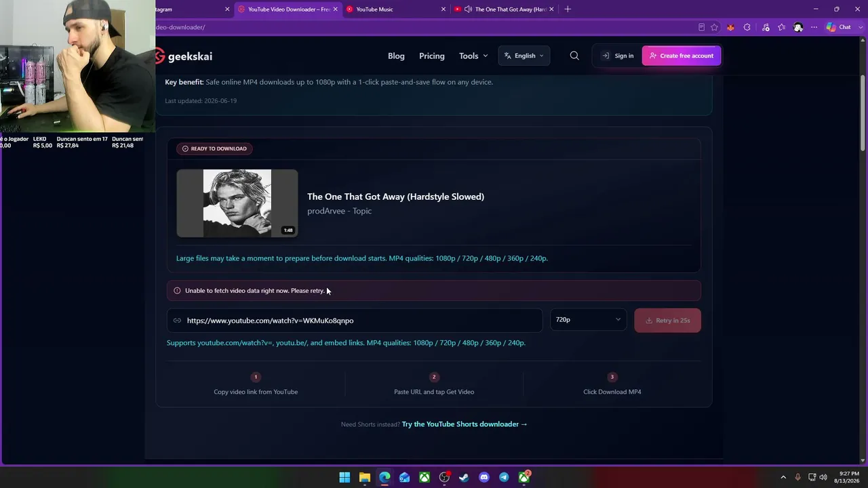Close The One That Got Away tab
The image size is (868, 488).
tap(551, 9)
